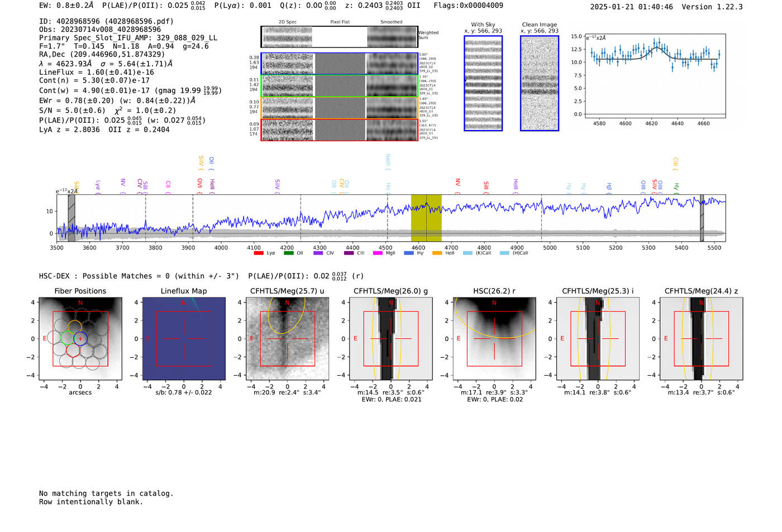Click the (H)CaII legend swatch
This screenshot has width=782, height=532.
click(504, 253)
